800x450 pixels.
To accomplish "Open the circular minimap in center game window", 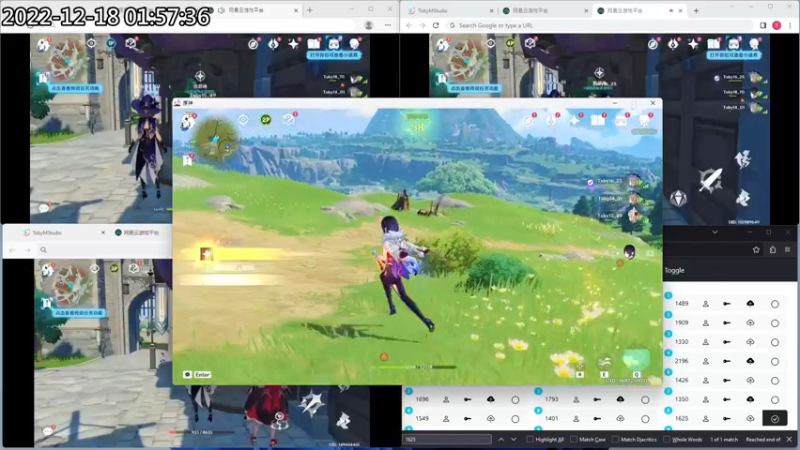I will click(x=217, y=138).
